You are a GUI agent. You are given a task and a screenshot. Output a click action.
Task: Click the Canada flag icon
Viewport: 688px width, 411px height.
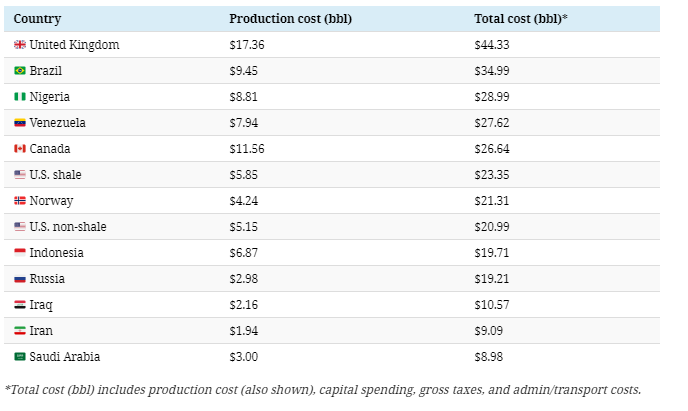pos(20,149)
